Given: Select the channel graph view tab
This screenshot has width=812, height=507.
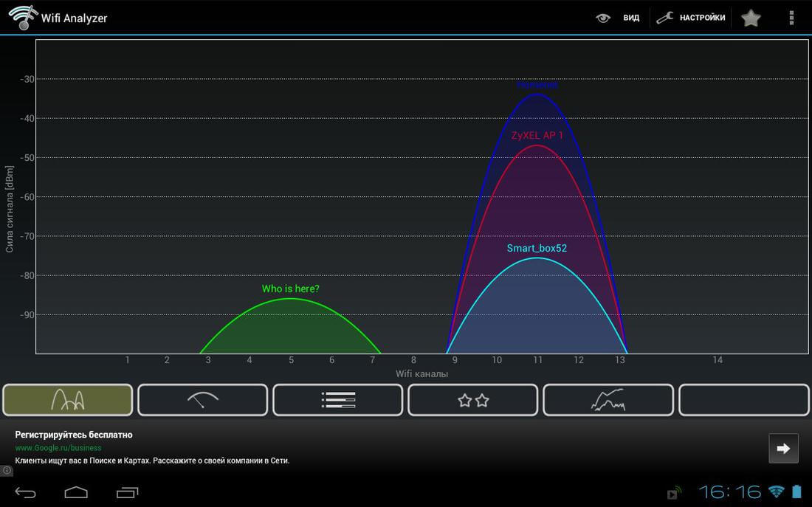Looking at the screenshot, I should [68, 400].
